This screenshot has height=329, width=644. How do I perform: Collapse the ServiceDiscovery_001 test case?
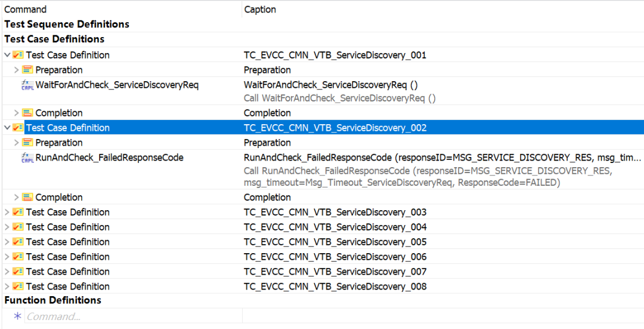click(7, 55)
